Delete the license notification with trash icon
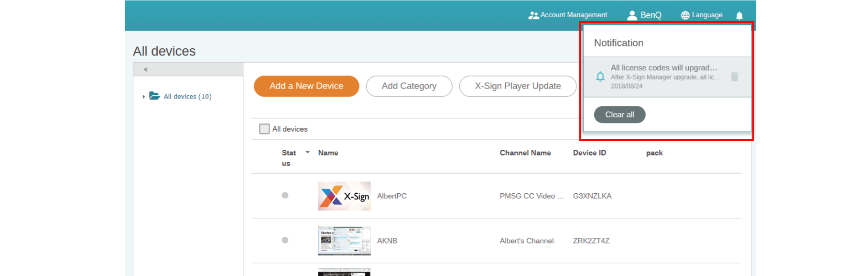Viewport: 868px width, 276px height. click(734, 77)
